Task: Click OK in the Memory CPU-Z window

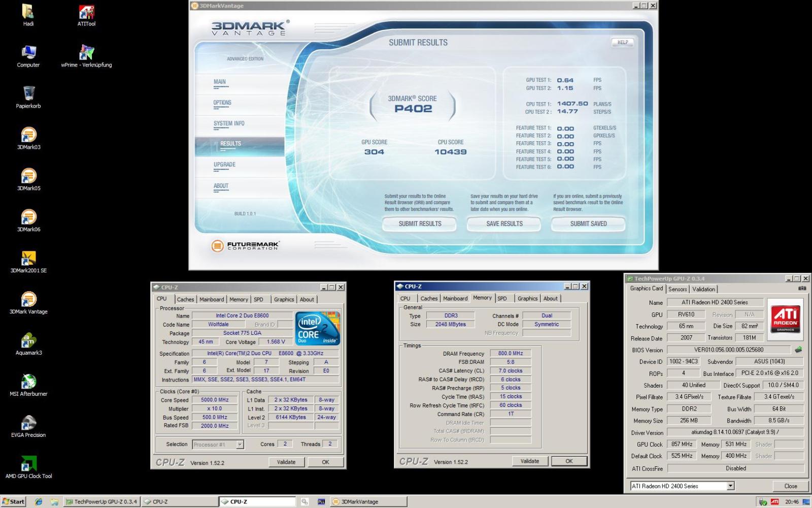Action: pos(569,461)
